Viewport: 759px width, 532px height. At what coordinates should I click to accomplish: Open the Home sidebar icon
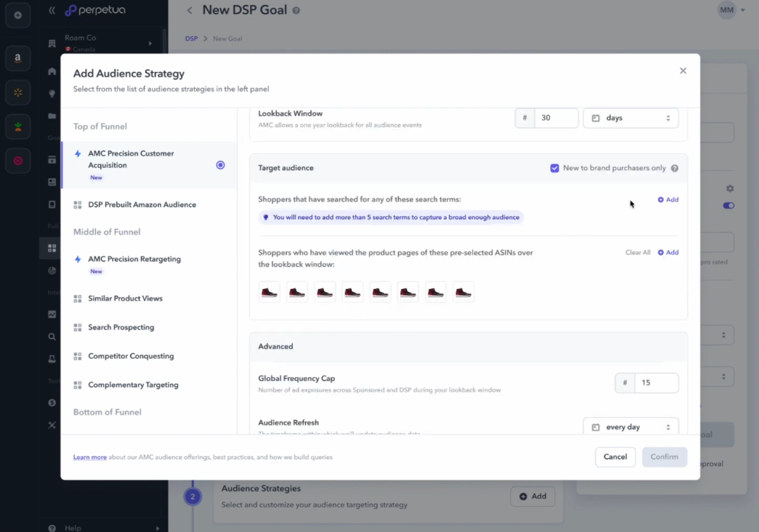[x=52, y=71]
